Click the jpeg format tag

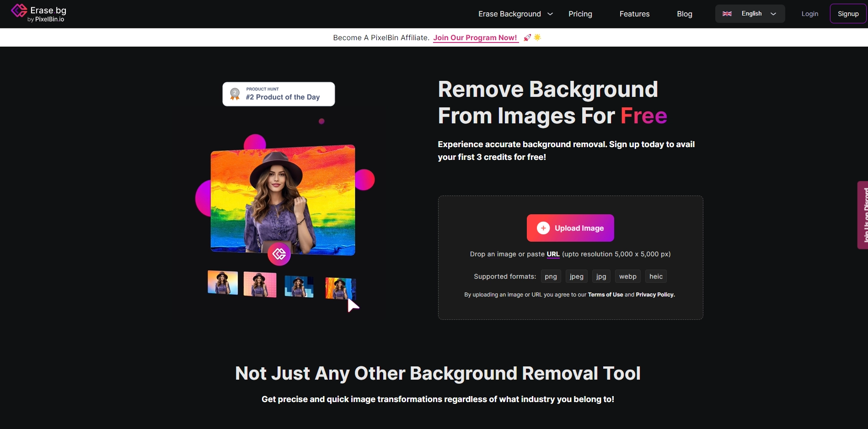point(577,276)
